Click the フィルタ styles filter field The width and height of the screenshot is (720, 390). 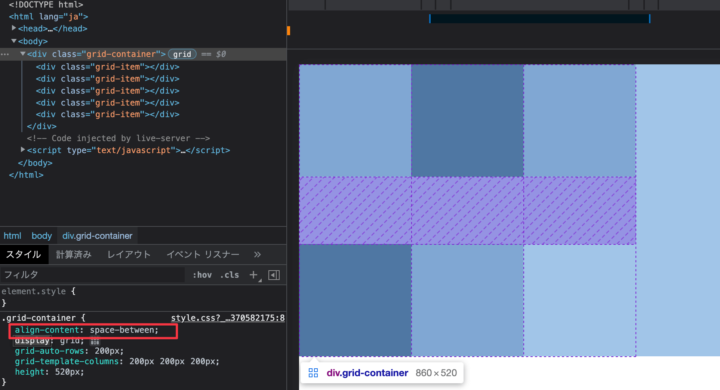click(x=93, y=275)
